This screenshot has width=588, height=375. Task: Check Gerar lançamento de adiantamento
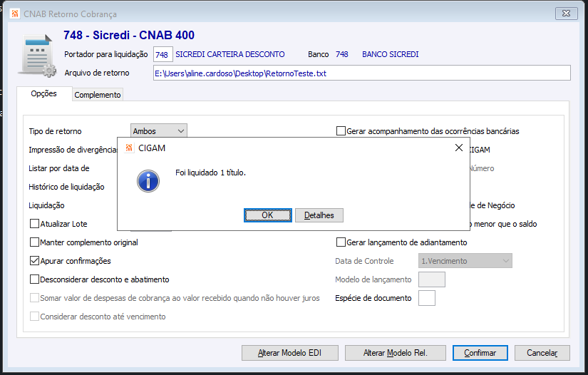coord(341,242)
